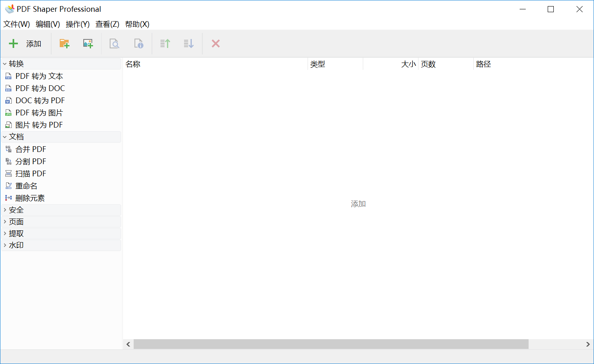Click the Document info toolbar icon
This screenshot has width=594, height=364.
pyautogui.click(x=139, y=43)
